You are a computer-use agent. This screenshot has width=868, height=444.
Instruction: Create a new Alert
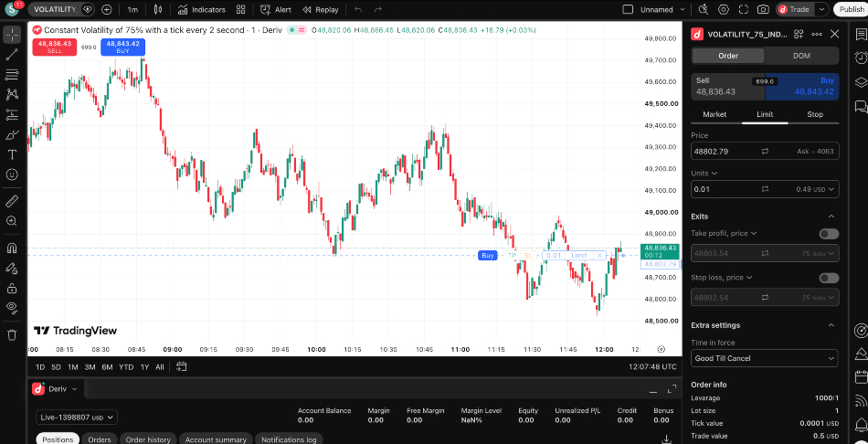[276, 9]
